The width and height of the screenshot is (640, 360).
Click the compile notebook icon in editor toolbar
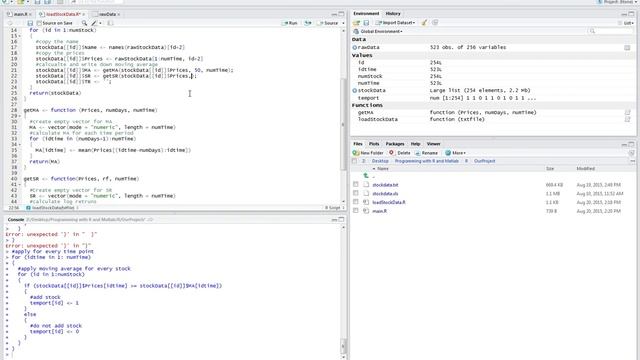[110, 23]
